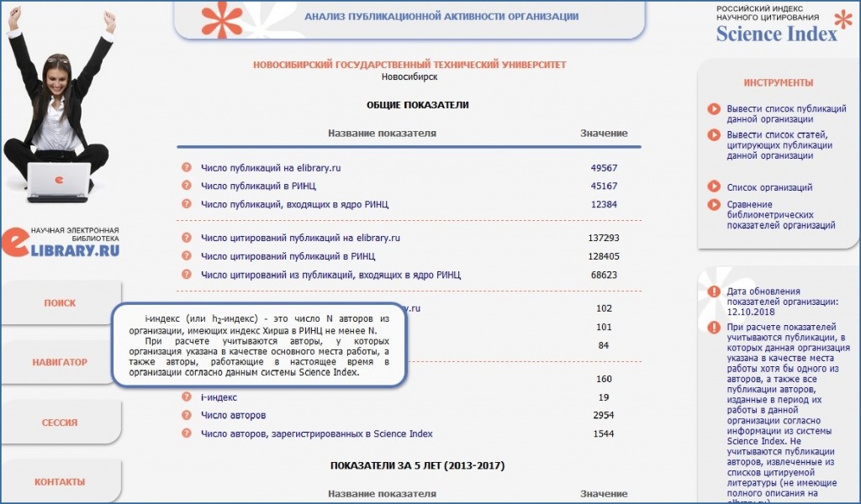Image resolution: width=861 pixels, height=504 pixels.
Task: Click arrow icon beside 'Сравнение библиометрических показателей'
Action: tap(714, 205)
